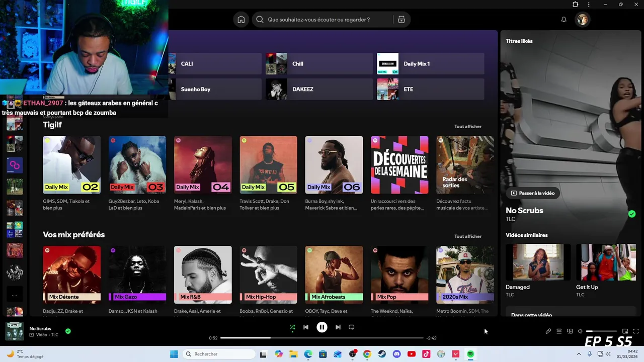Open the Mix Gazo cover
Image resolution: width=644 pixels, height=362 pixels.
coord(137,275)
